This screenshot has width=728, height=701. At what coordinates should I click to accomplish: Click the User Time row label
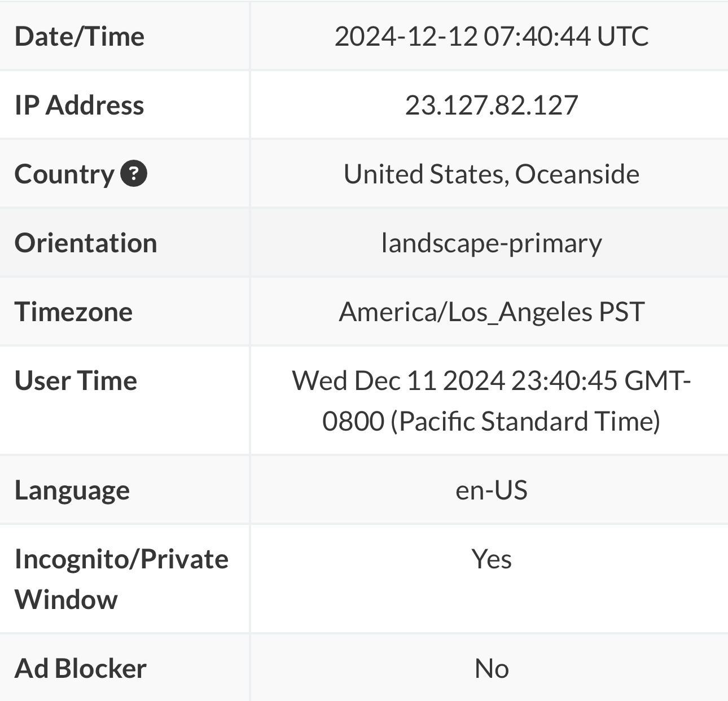[76, 380]
